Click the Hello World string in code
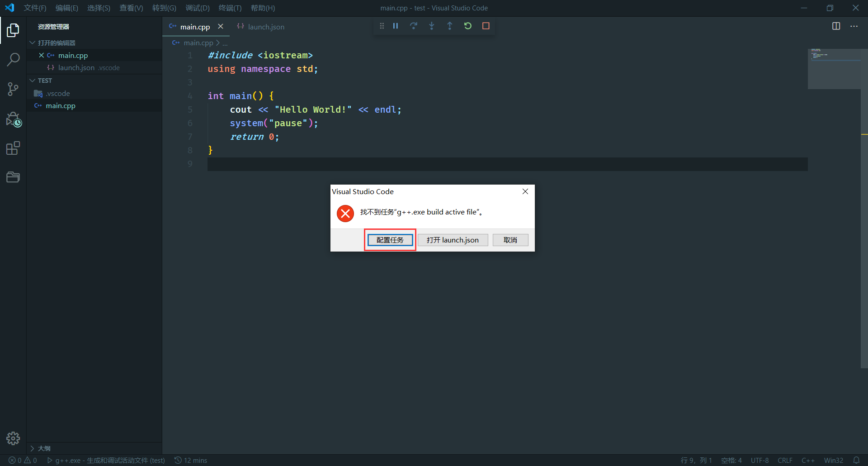The height and width of the screenshot is (466, 868). pyautogui.click(x=313, y=109)
